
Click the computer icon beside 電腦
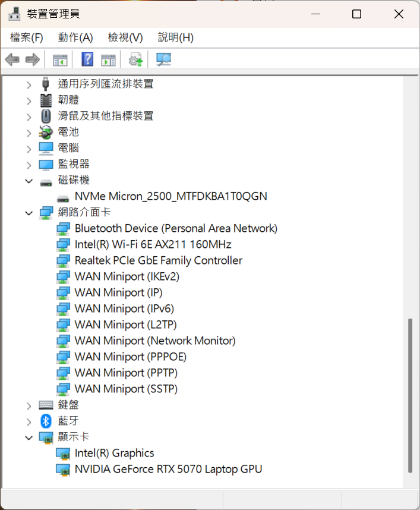click(46, 149)
